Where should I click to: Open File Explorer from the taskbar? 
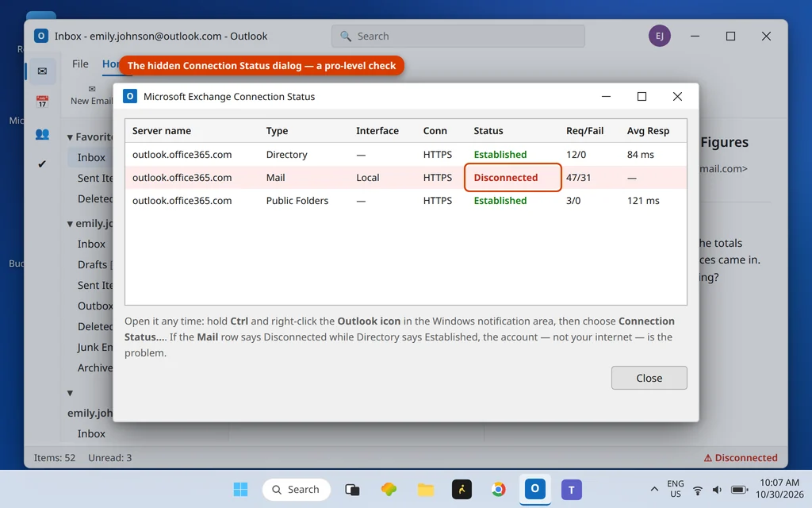pos(426,489)
